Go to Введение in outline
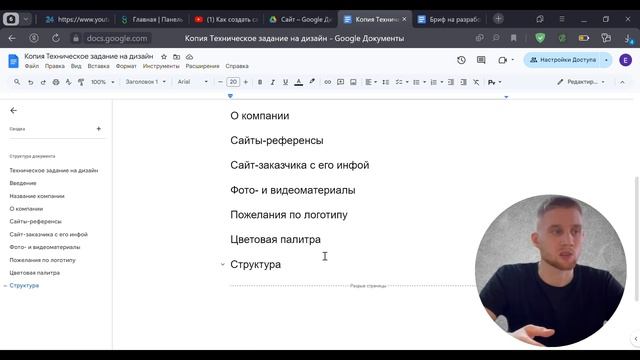The width and height of the screenshot is (640, 360). point(23,183)
